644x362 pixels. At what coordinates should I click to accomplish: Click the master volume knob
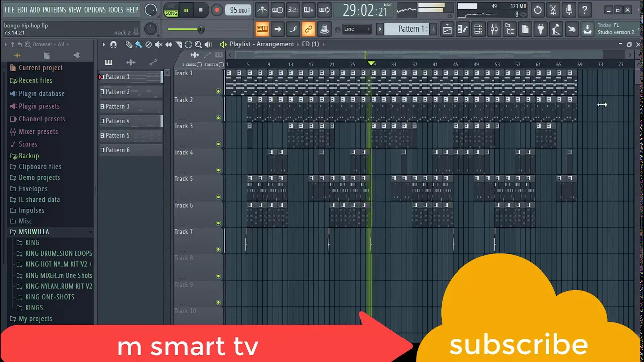tap(151, 10)
